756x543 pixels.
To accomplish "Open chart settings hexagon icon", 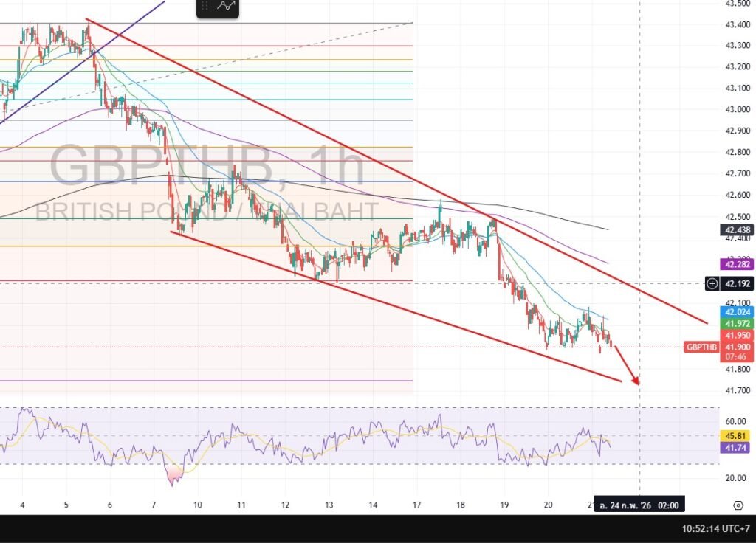I will tap(738, 505).
